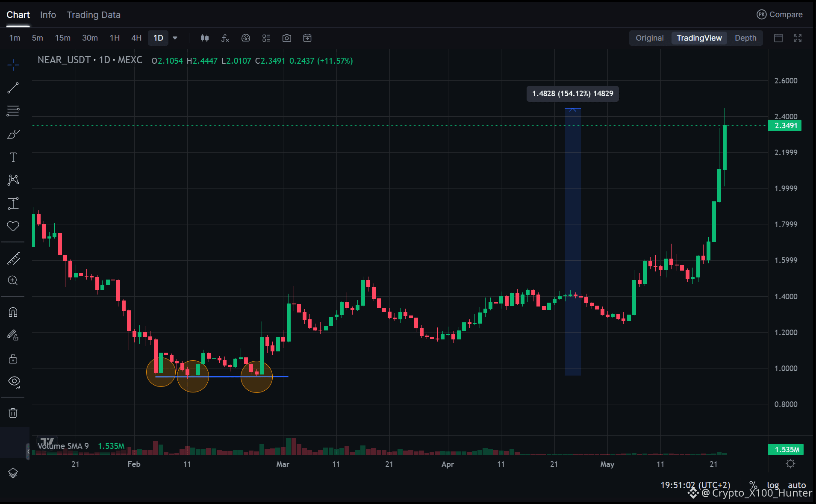The image size is (816, 504).
Task: Toggle log scale mode
Action: point(773,485)
